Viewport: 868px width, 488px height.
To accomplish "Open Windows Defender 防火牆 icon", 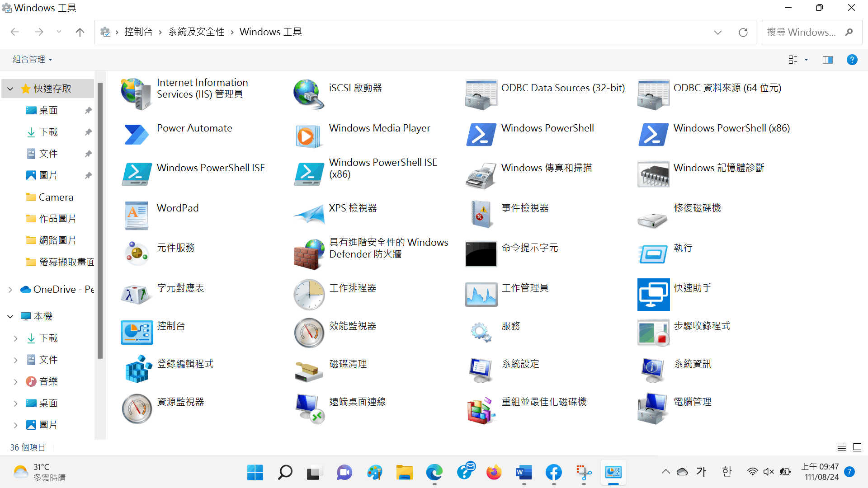I will tap(309, 254).
